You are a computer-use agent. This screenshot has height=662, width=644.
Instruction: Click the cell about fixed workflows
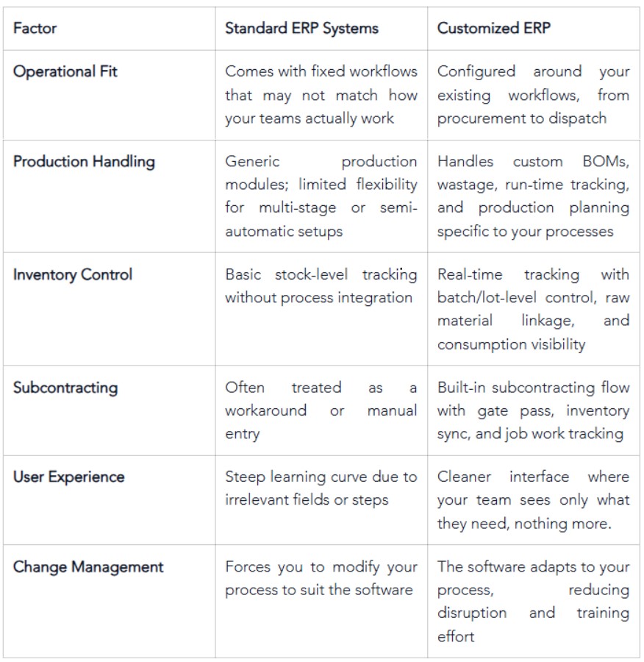point(321,95)
